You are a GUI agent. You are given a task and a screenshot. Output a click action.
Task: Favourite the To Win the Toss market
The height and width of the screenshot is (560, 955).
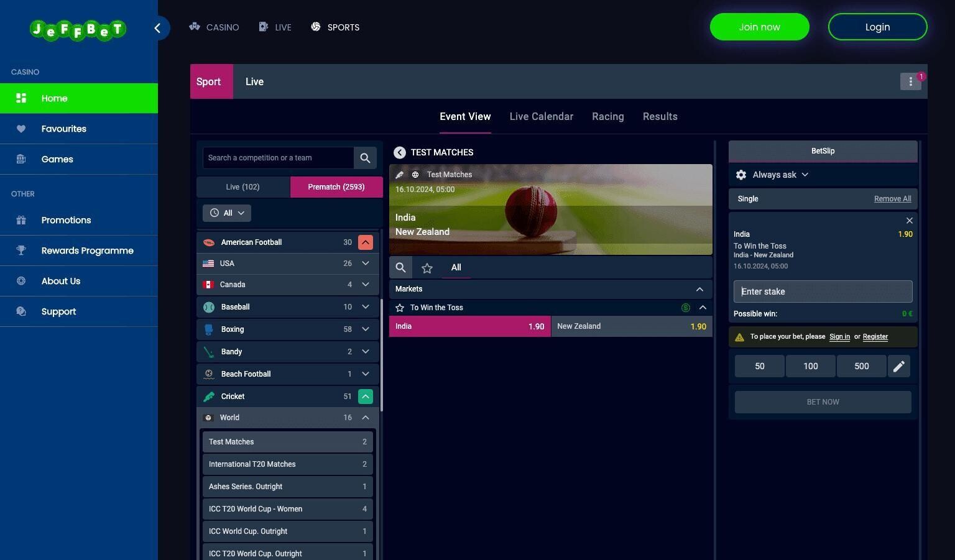click(x=400, y=308)
